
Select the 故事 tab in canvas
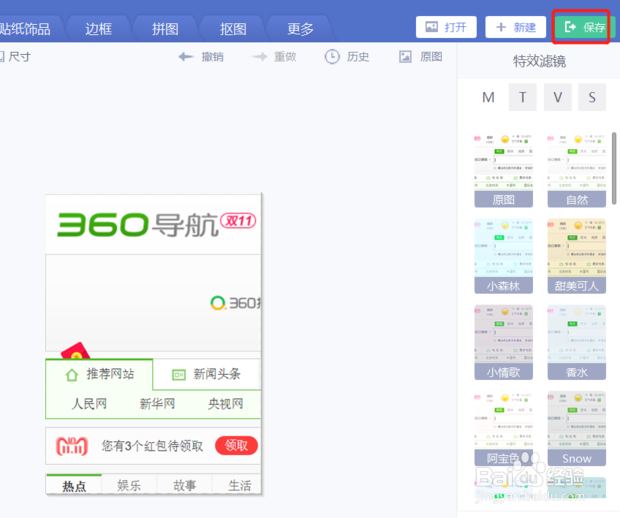(x=184, y=485)
